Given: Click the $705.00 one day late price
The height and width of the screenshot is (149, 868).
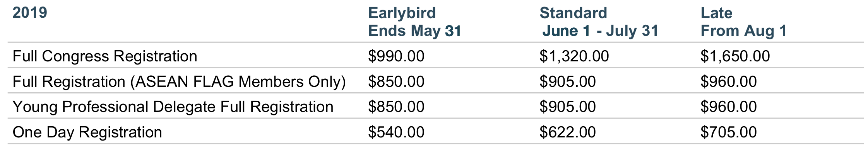Looking at the screenshot, I should click(729, 132).
